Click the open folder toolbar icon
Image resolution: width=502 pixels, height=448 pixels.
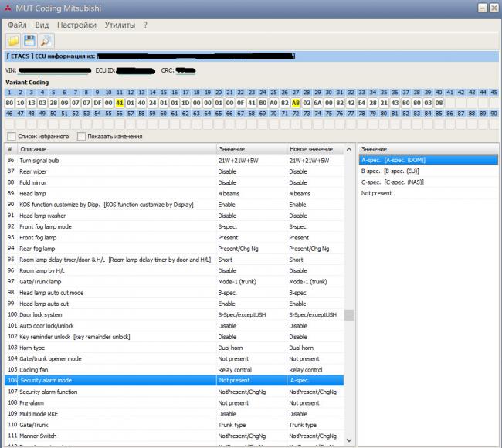(13, 40)
